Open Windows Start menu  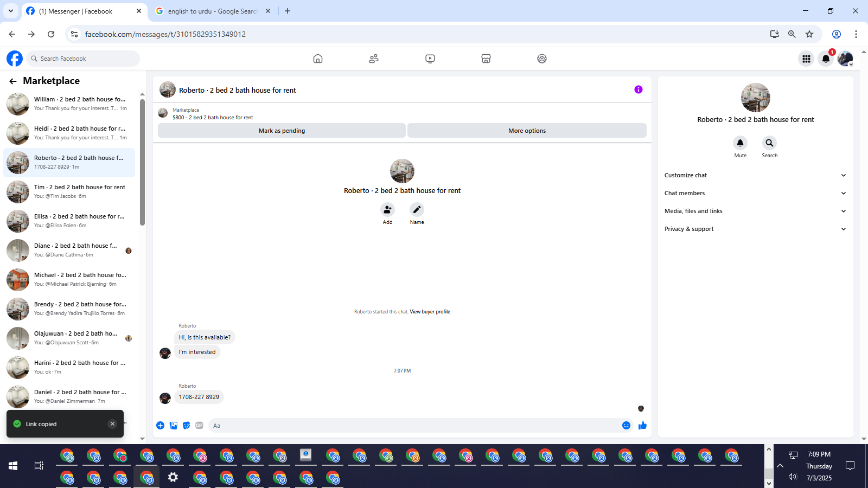point(13,466)
